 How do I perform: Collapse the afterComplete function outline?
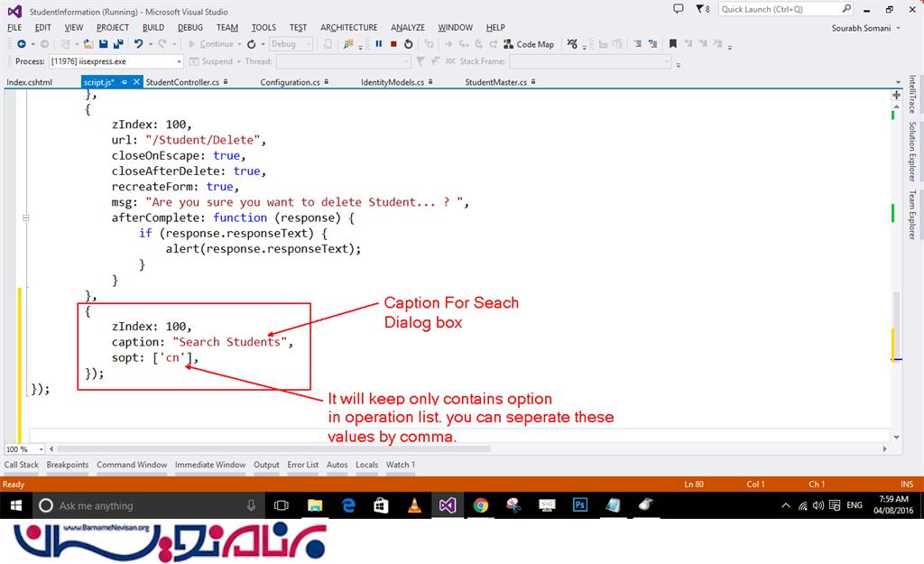pyautogui.click(x=26, y=217)
